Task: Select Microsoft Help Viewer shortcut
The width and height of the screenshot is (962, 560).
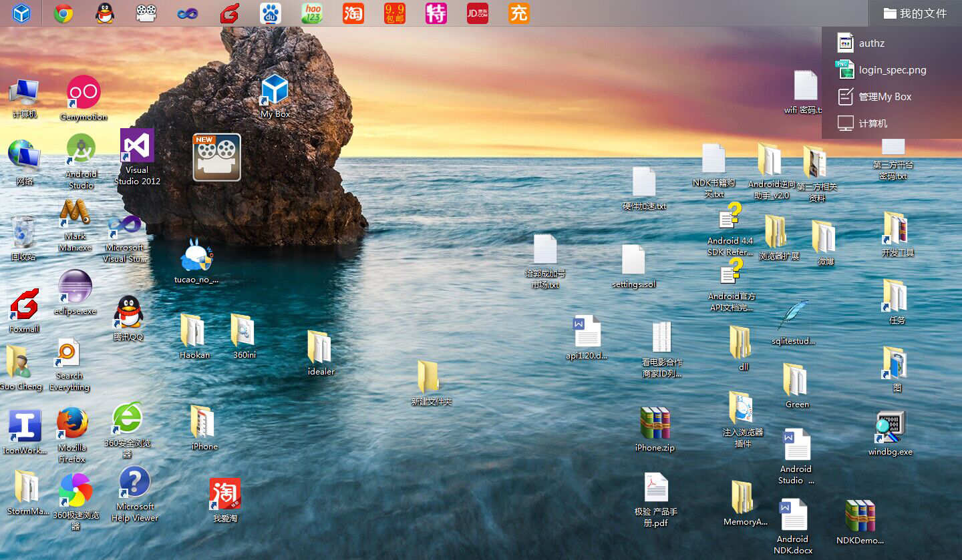Action: pos(135,494)
